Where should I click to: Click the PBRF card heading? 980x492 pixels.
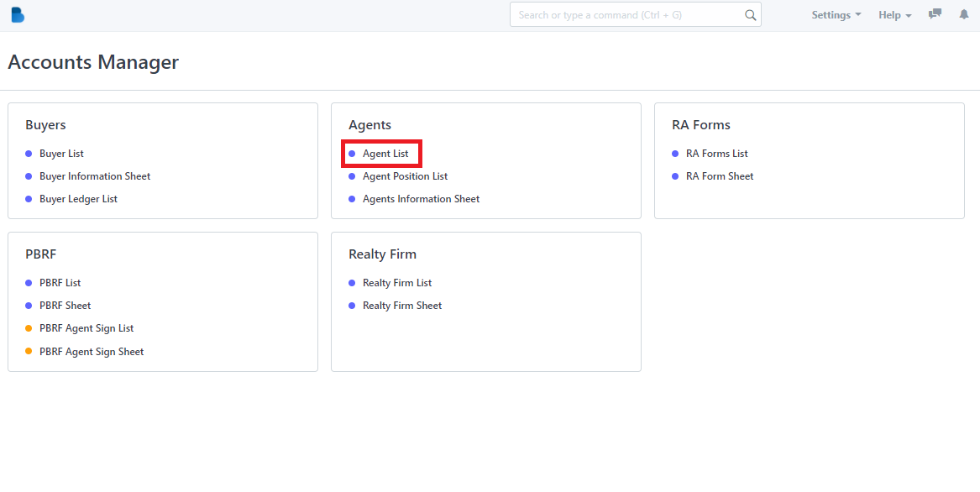click(x=41, y=254)
